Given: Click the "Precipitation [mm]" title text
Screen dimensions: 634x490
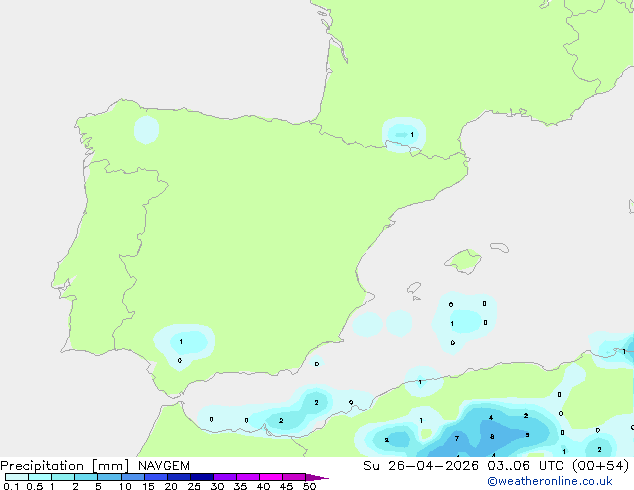Looking at the screenshot, I should click(65, 466).
